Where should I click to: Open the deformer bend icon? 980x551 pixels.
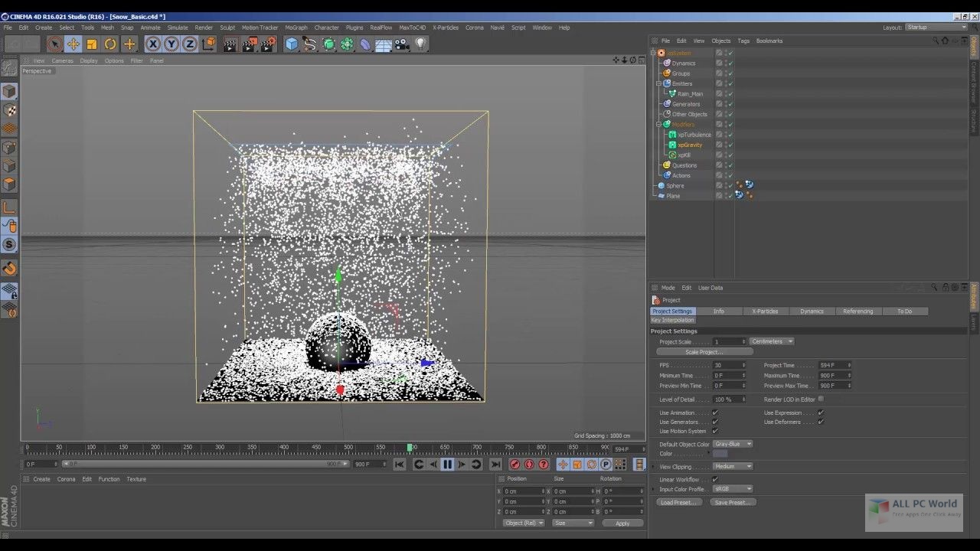pyautogui.click(x=365, y=44)
